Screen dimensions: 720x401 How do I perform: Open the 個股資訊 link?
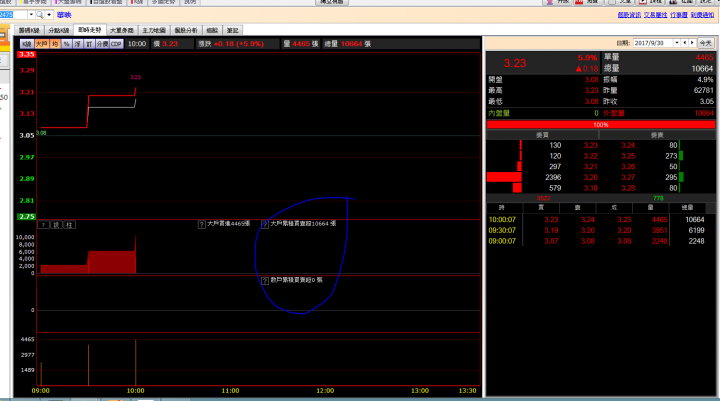pyautogui.click(x=629, y=15)
